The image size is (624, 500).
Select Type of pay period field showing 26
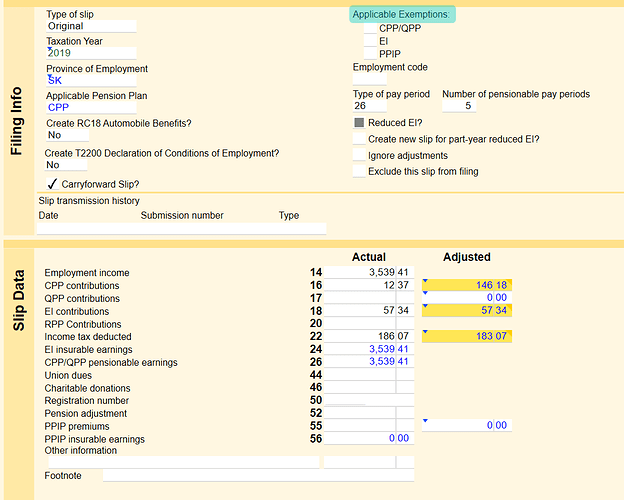(x=369, y=106)
